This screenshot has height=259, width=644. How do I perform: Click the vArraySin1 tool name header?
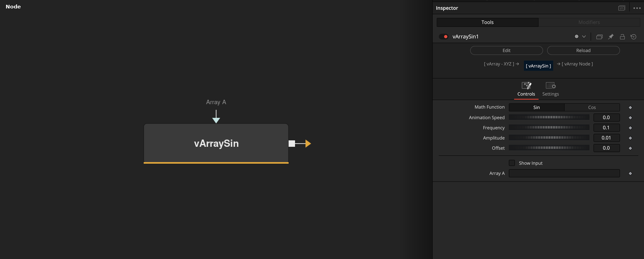[x=465, y=37]
